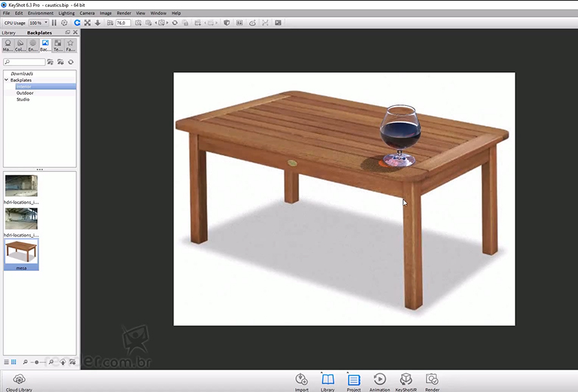Adjust the thumbnail size slider

pos(37,362)
